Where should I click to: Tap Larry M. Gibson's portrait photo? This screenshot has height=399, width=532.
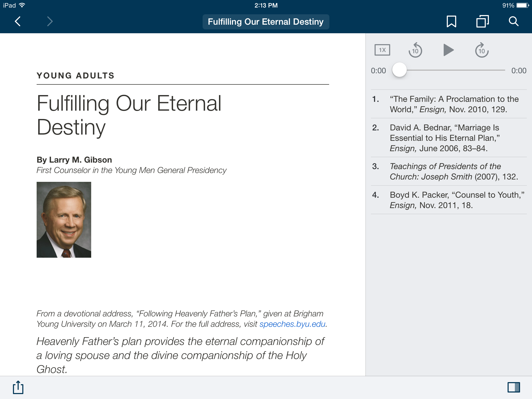64,220
